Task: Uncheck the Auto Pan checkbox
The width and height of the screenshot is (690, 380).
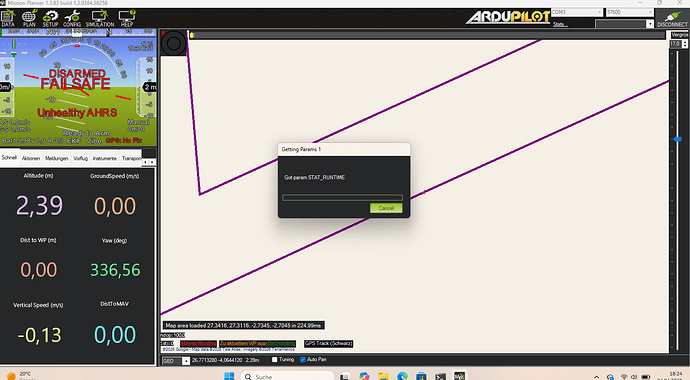Action: click(303, 360)
